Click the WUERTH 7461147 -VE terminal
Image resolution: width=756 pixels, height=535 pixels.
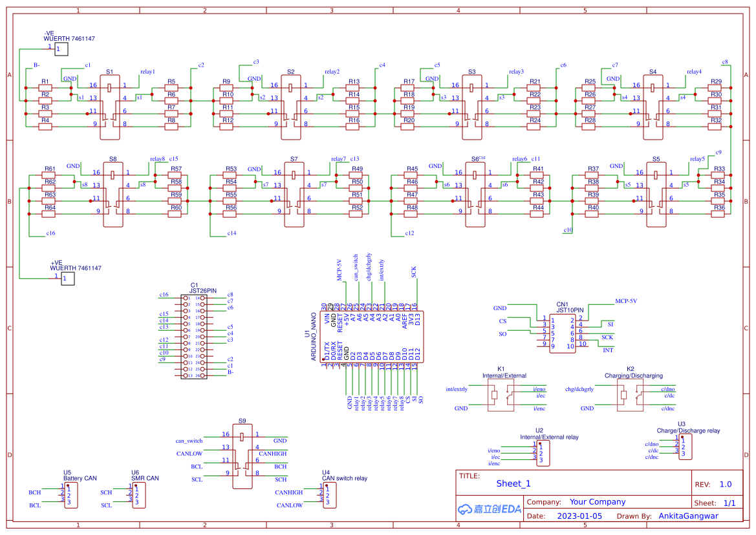(61, 48)
